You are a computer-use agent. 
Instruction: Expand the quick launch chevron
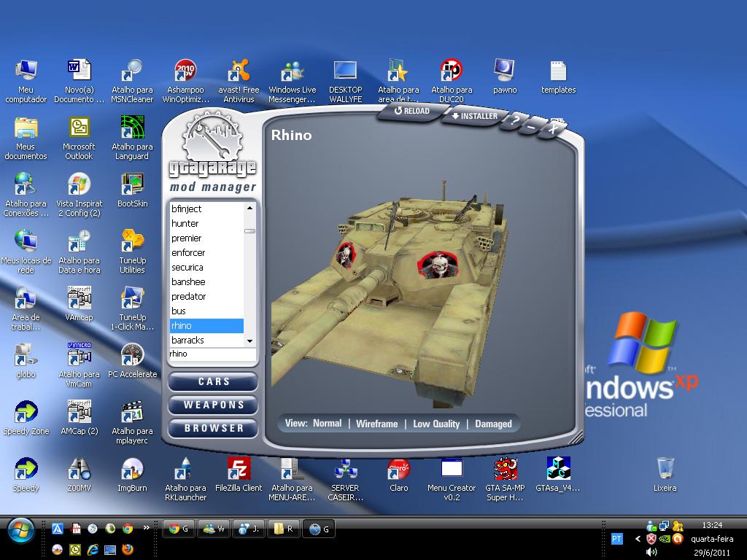pos(146,527)
